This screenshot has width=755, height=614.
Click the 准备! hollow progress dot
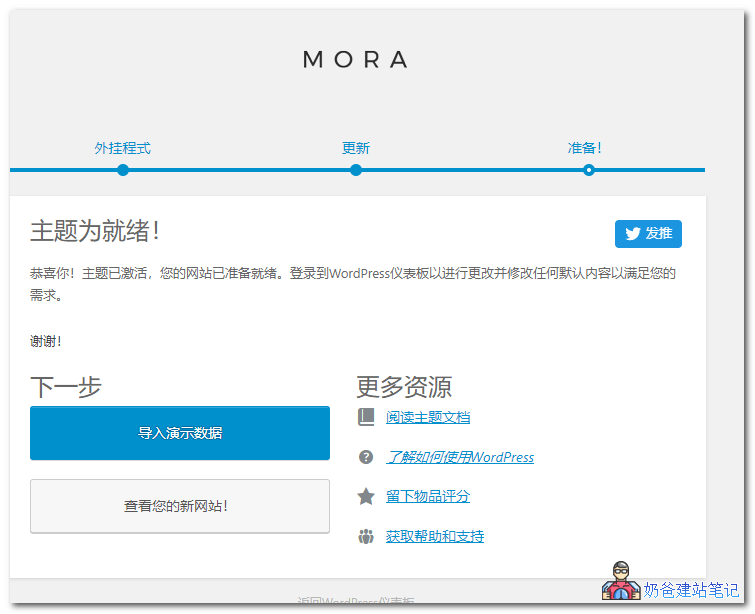pos(588,170)
